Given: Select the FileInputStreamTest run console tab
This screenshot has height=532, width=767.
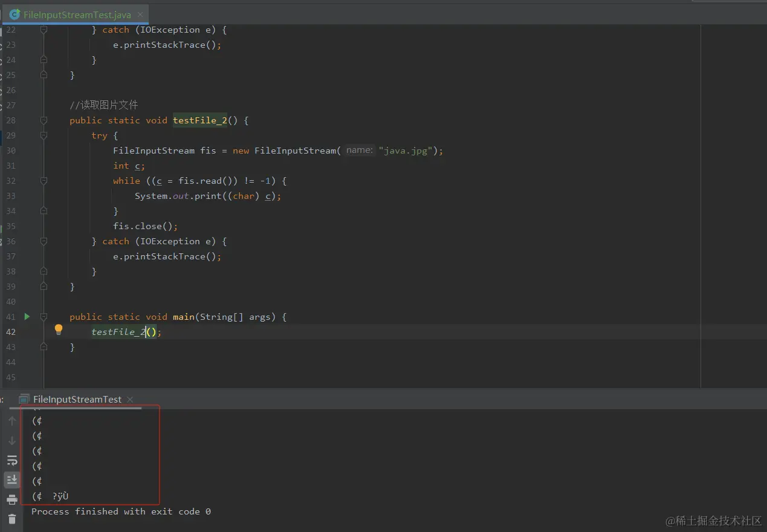Looking at the screenshot, I should 77,399.
